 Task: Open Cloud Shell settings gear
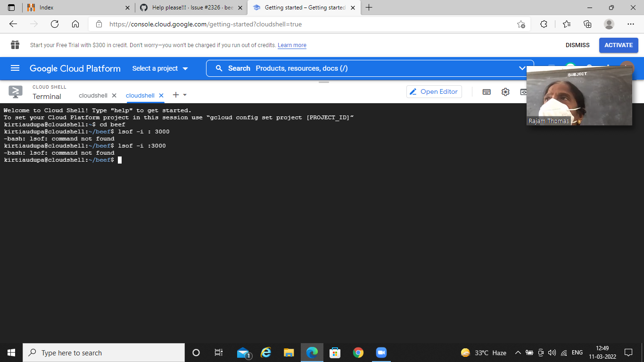505,91
